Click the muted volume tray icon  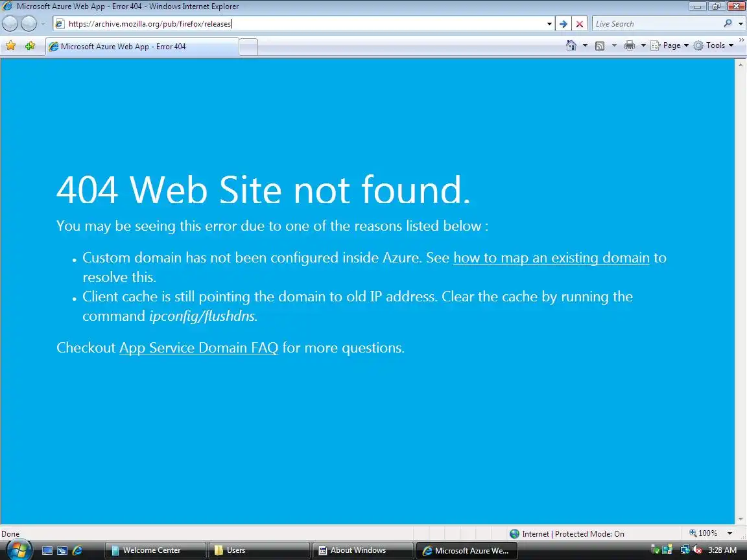click(x=697, y=550)
